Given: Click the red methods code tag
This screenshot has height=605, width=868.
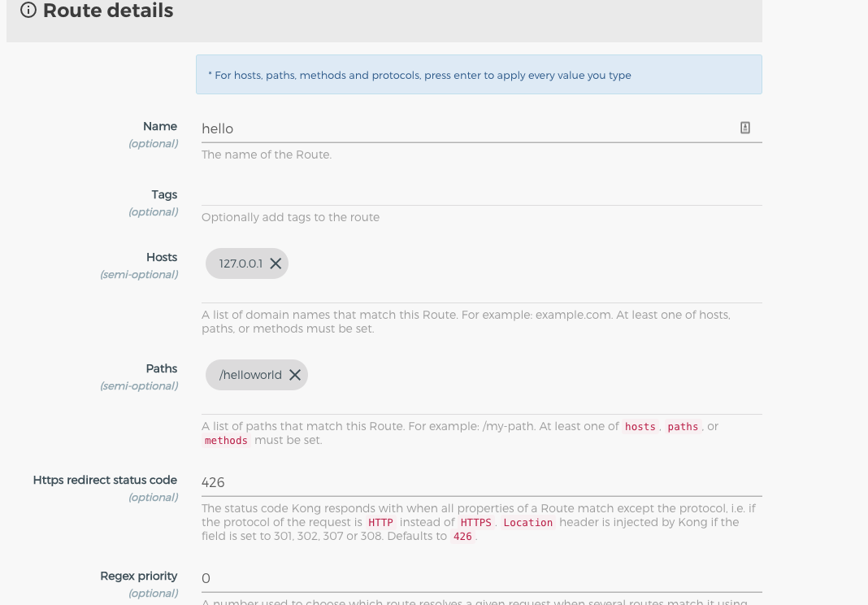Looking at the screenshot, I should click(226, 441).
